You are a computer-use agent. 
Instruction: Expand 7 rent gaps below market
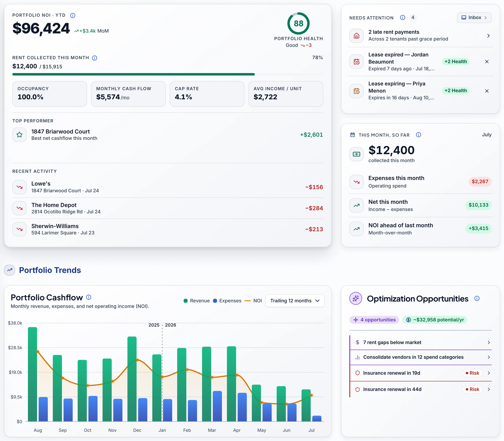[x=421, y=343]
